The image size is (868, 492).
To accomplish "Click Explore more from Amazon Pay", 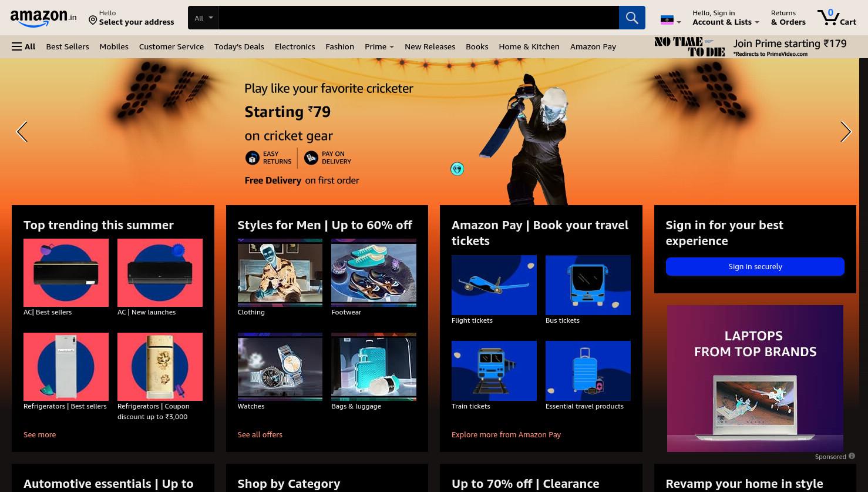I will 506,434.
